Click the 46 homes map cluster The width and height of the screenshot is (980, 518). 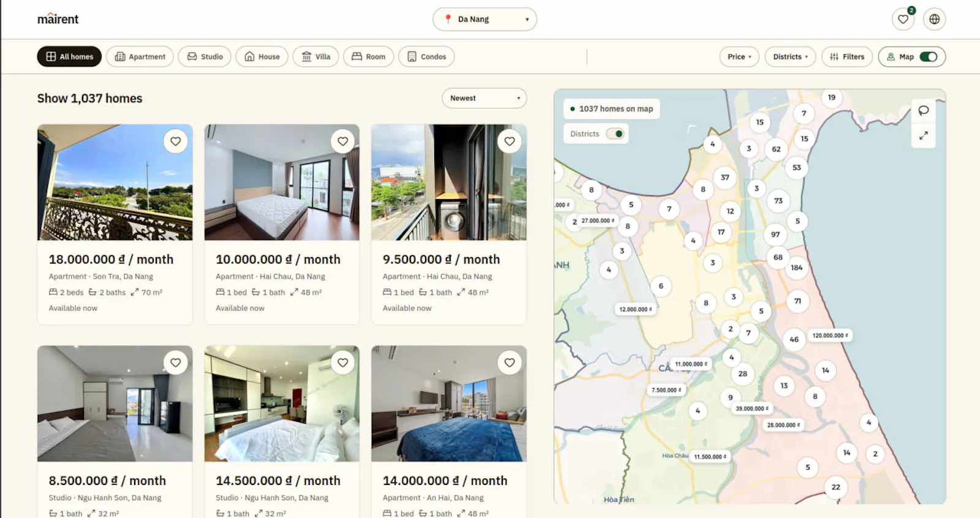coord(794,339)
